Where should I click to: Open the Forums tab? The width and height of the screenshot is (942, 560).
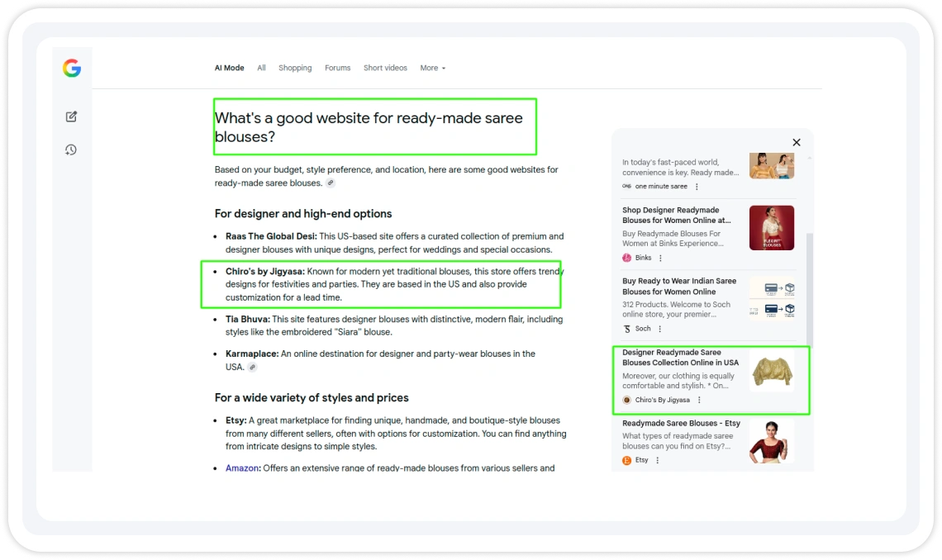click(338, 68)
